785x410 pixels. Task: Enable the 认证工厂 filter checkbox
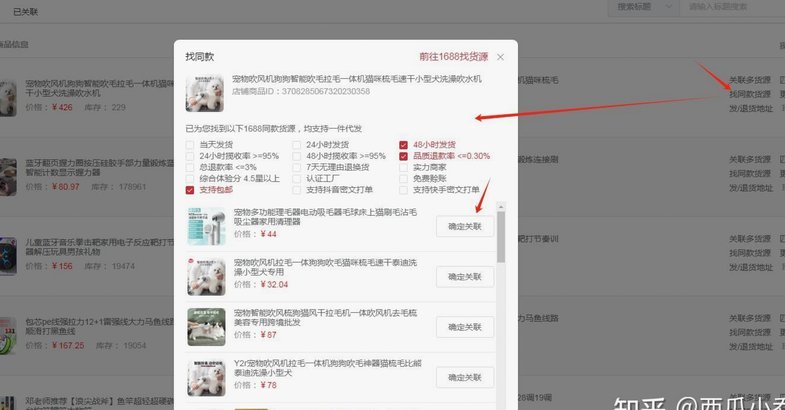296,179
